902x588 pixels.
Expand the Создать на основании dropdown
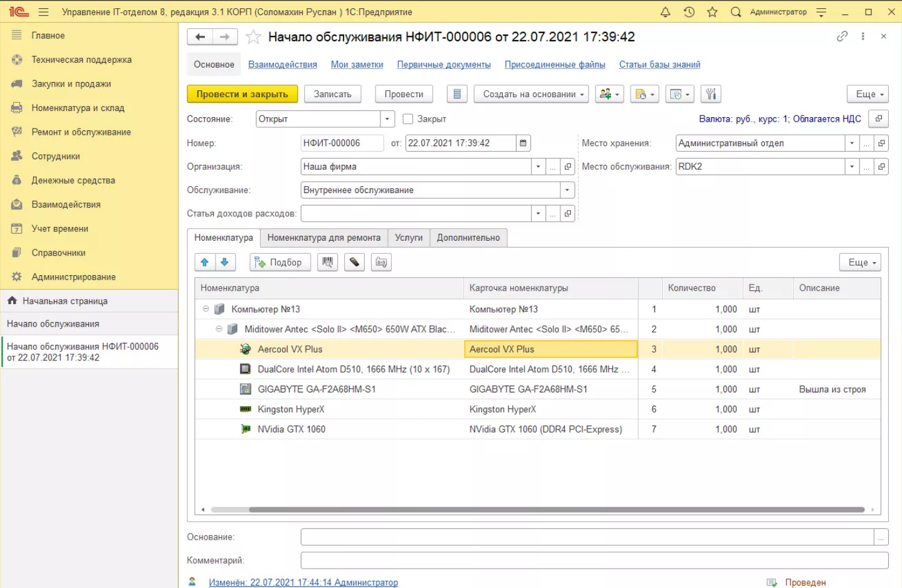(531, 94)
